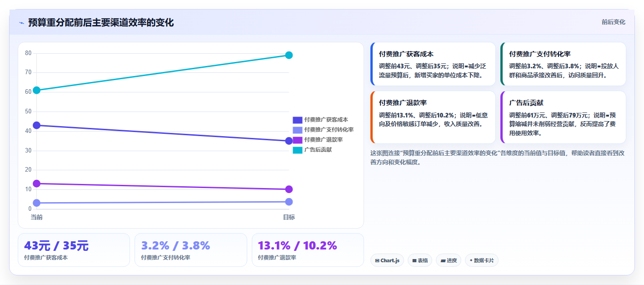
Task: Click the 付费推广退款率 card heading
Action: tap(403, 102)
